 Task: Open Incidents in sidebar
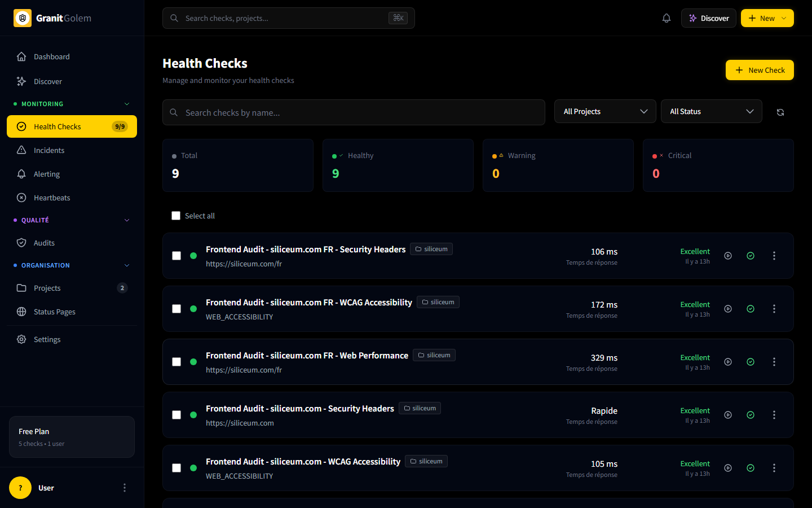coord(72,150)
